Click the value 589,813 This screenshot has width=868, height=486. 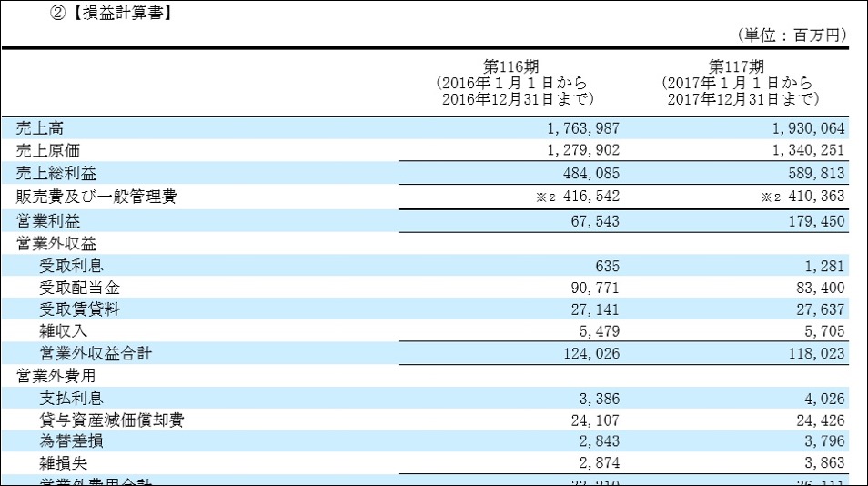[816, 173]
